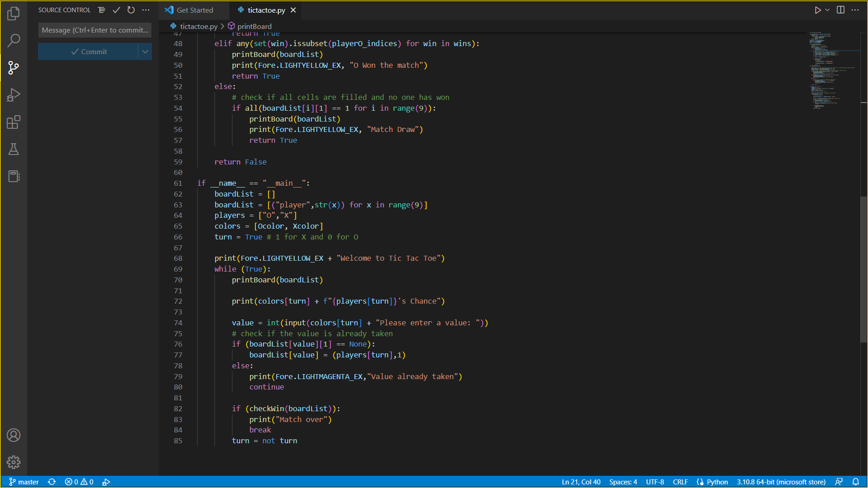Open the UTF-8 encoding selector
Image resolution: width=868 pixels, height=488 pixels.
pyautogui.click(x=655, y=482)
